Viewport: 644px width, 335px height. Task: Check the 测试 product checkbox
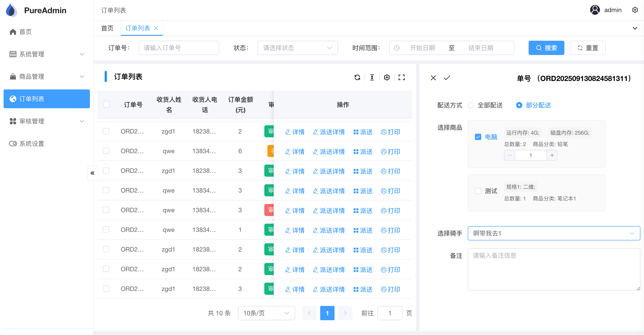tap(478, 191)
